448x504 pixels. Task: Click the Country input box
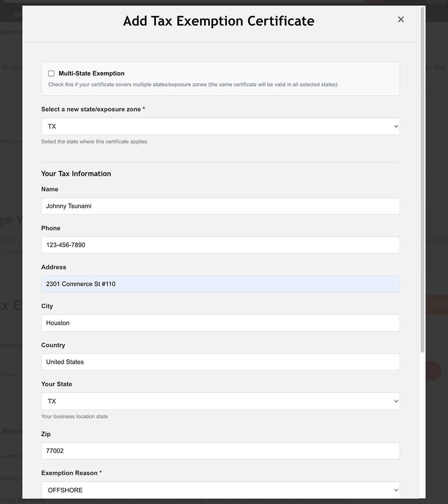(x=220, y=362)
